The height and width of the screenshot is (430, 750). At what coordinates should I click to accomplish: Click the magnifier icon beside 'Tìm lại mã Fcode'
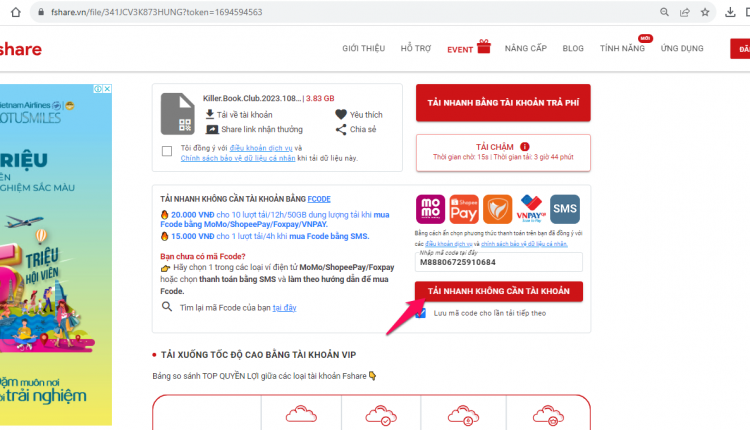click(166, 307)
